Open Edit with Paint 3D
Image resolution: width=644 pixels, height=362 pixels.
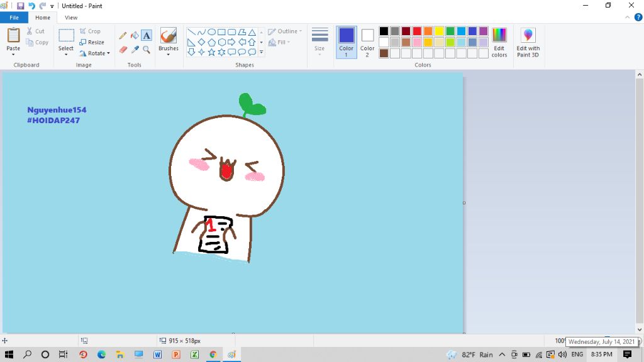click(528, 43)
